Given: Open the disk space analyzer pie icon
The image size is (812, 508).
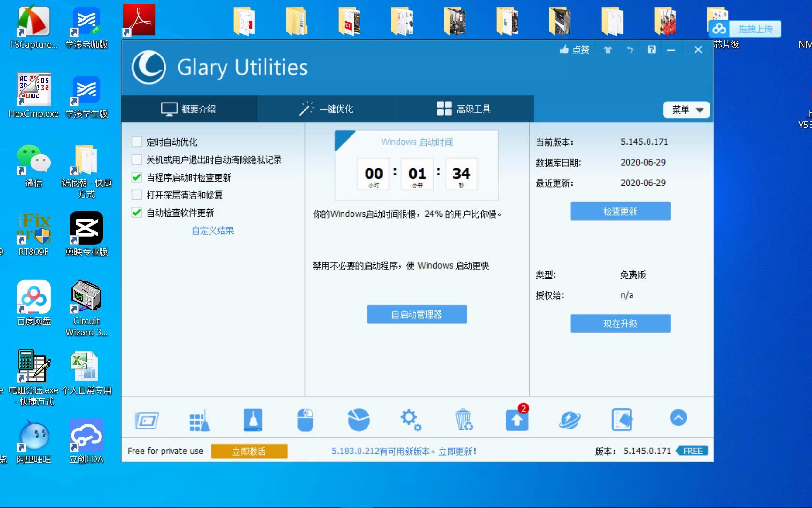Looking at the screenshot, I should tap(359, 419).
